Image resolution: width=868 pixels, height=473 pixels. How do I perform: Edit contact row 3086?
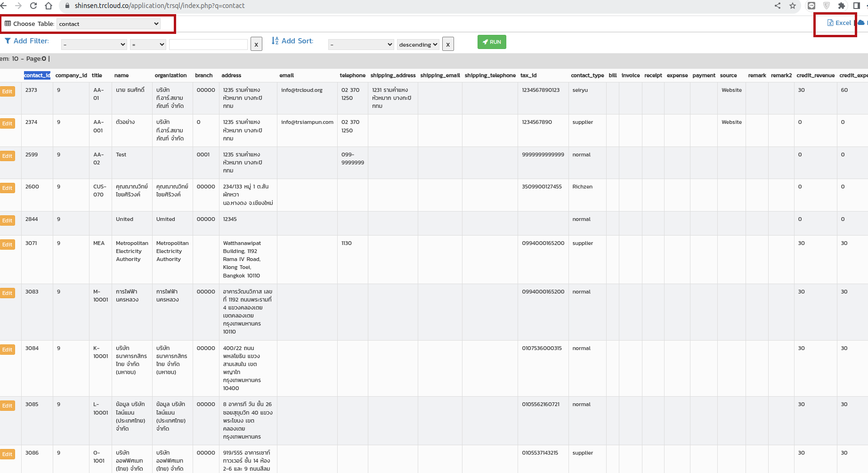(7, 454)
